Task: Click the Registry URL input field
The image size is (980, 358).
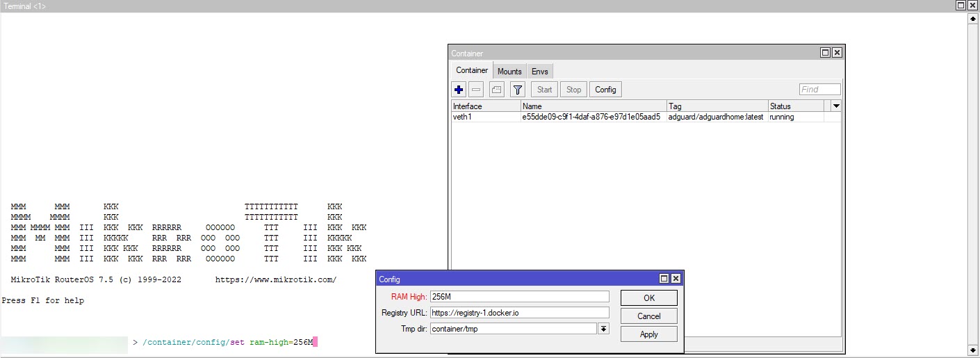Action: [x=519, y=313]
